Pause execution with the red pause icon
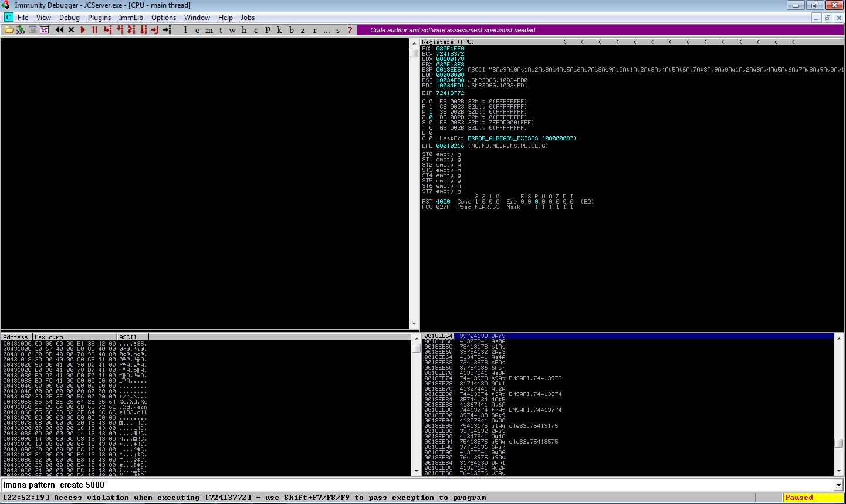This screenshot has height=504, width=846. pos(94,30)
